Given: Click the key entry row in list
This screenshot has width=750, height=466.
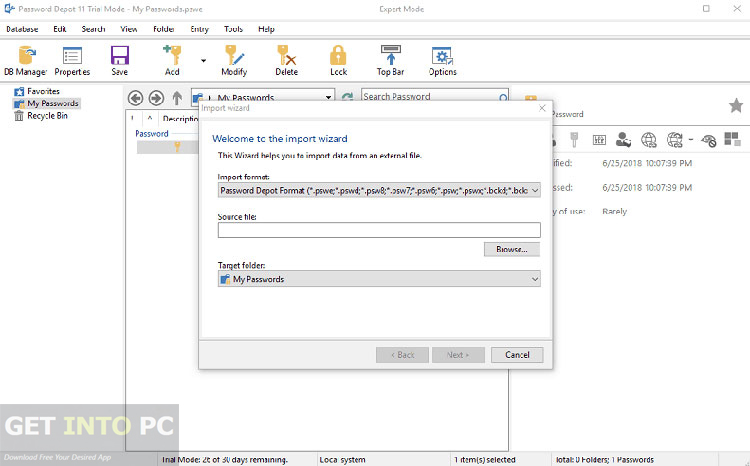Looking at the screenshot, I should pos(168,147).
